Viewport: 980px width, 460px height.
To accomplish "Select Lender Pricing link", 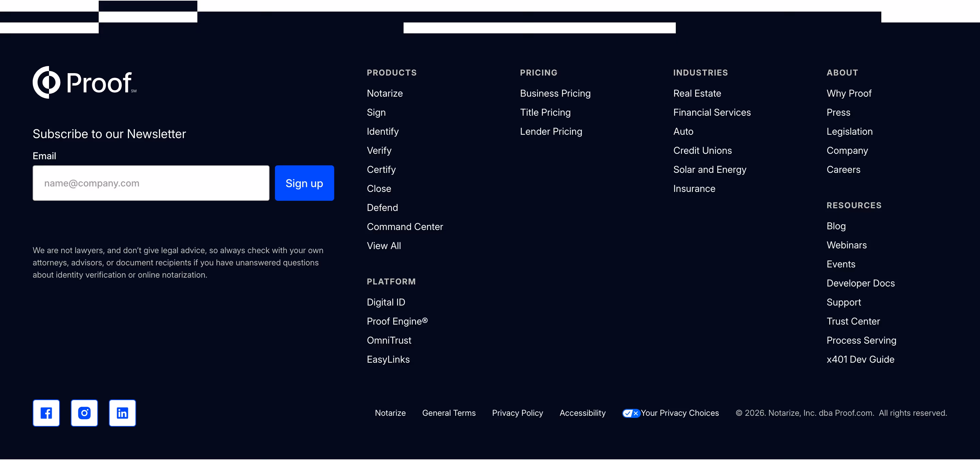I will 551,131.
